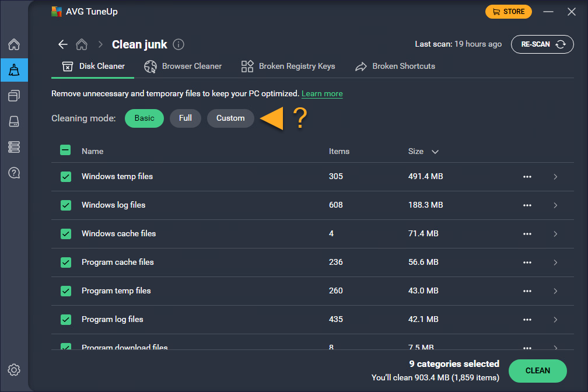Screen dimensions: 588x392
Task: Select the Custom cleaning mode
Action: click(x=230, y=118)
